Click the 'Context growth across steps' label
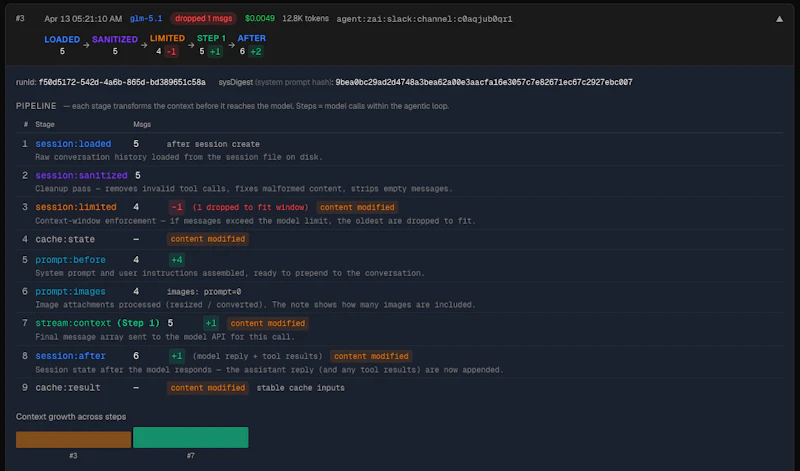Image resolution: width=800 pixels, height=471 pixels. click(71, 416)
